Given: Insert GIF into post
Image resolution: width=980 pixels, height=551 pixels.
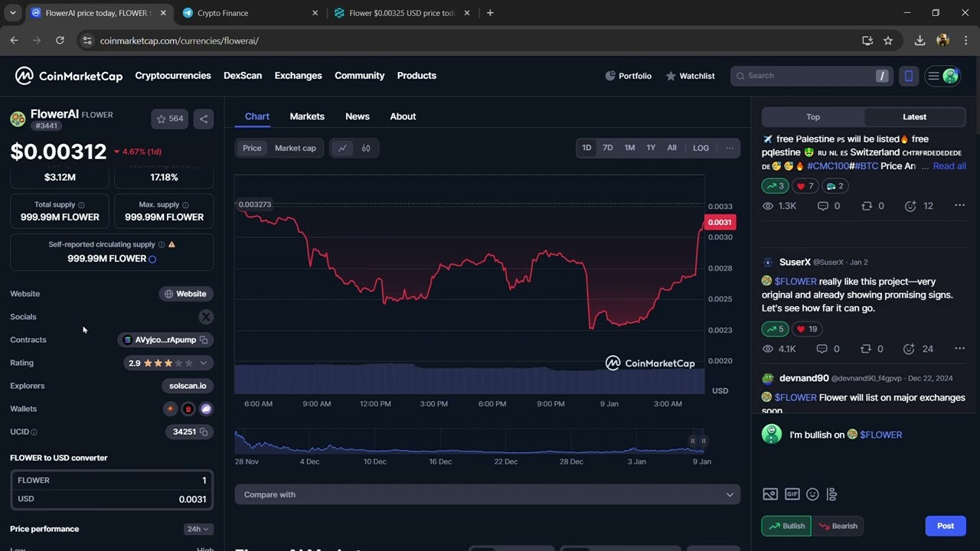Looking at the screenshot, I should coord(792,494).
